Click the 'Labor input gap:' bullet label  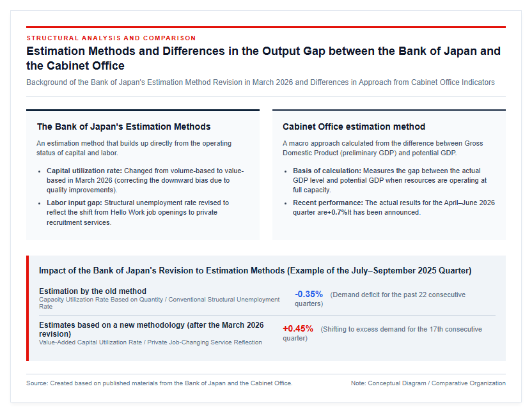click(x=74, y=203)
